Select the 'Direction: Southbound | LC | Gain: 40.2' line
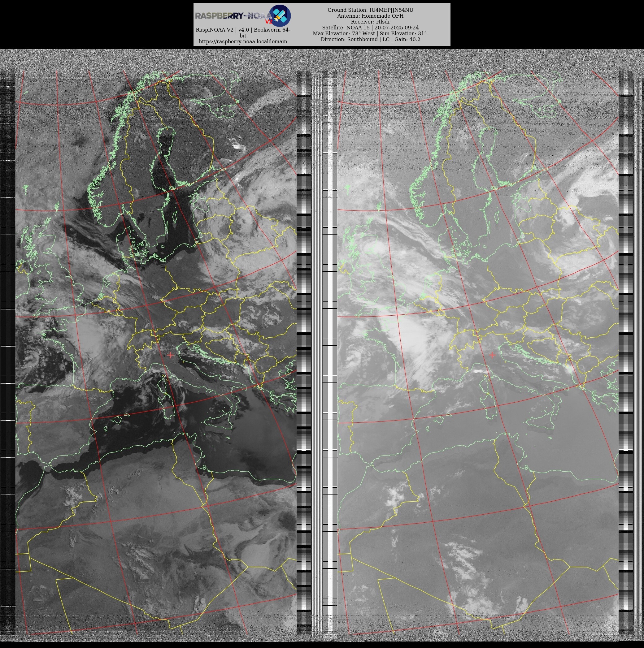 (x=371, y=39)
